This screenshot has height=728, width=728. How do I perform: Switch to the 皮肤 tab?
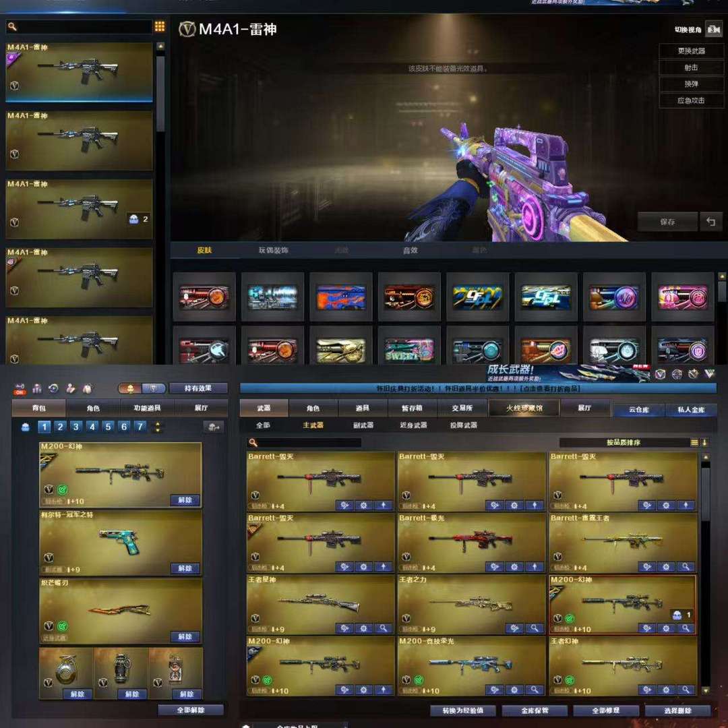205,250
